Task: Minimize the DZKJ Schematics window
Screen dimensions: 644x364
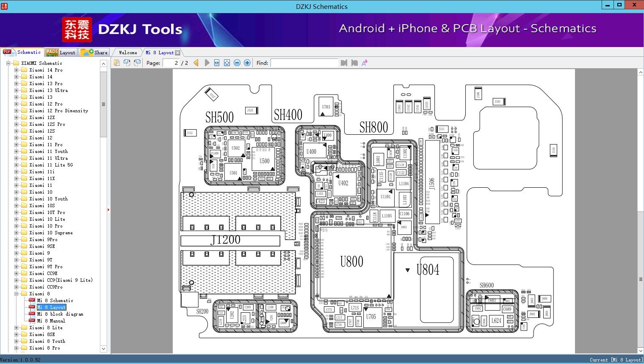Action: click(x=608, y=5)
